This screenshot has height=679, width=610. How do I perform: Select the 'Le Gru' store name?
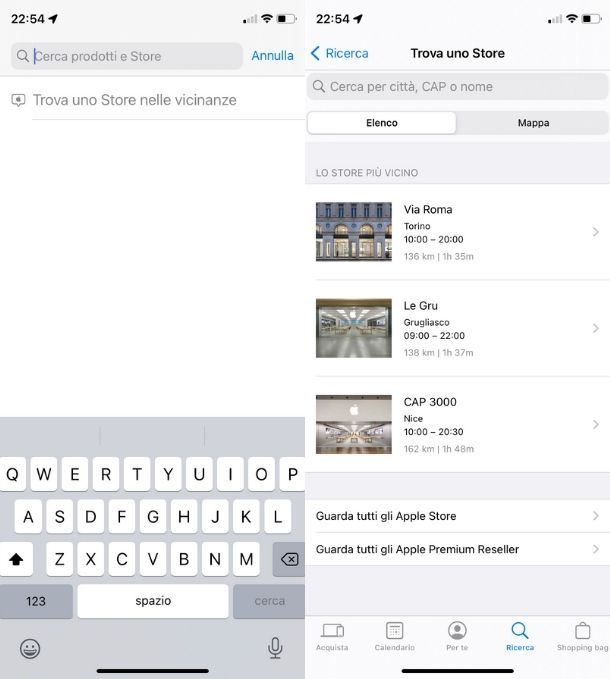pyautogui.click(x=421, y=306)
